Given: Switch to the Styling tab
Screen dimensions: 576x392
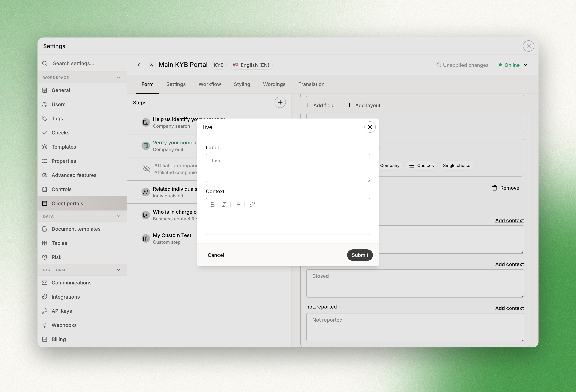Looking at the screenshot, I should pos(242,84).
